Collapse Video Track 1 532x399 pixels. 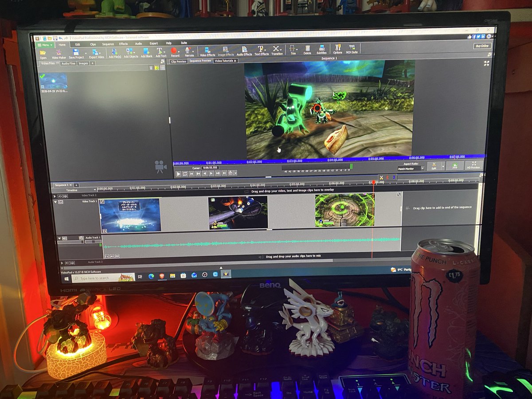tap(55, 202)
